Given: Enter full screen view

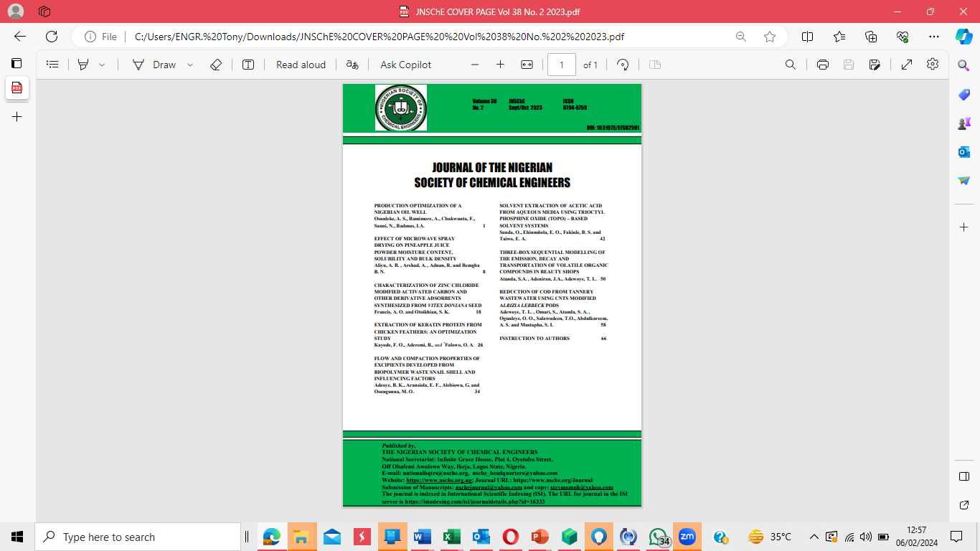Looking at the screenshot, I should [x=907, y=65].
